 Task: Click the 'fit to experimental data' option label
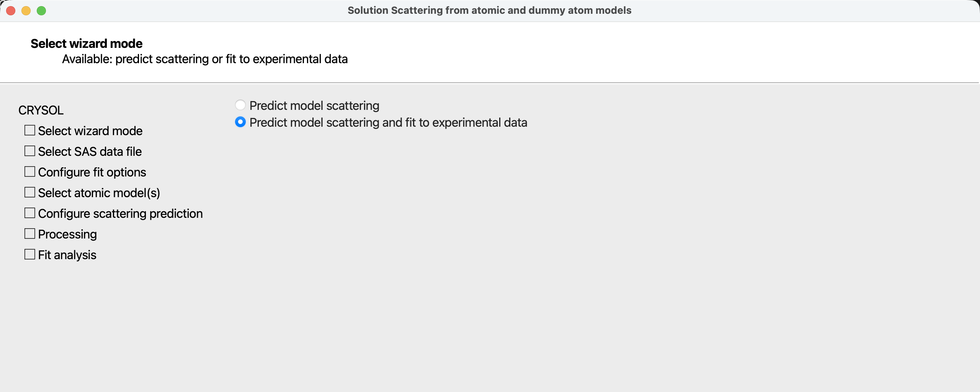pyautogui.click(x=388, y=122)
